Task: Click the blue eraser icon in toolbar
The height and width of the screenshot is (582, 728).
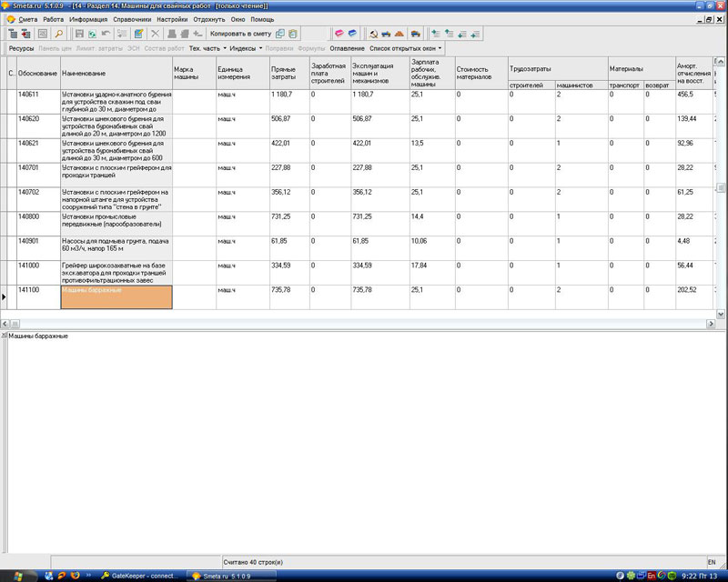Action: [353, 34]
